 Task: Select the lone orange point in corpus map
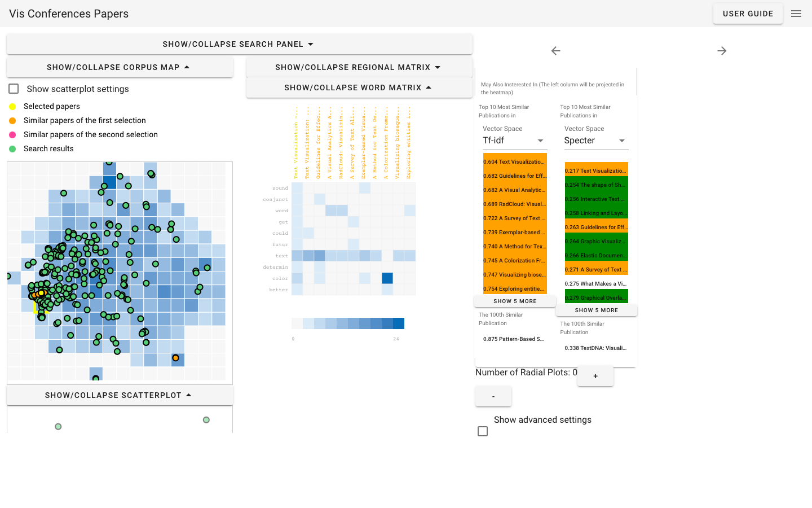pos(176,358)
